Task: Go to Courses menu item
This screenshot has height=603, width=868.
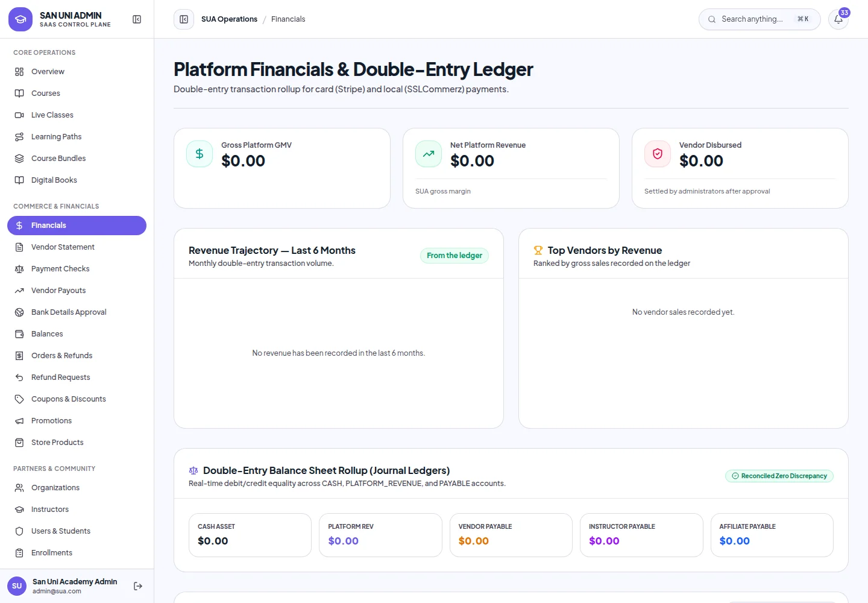Action: tap(77, 93)
